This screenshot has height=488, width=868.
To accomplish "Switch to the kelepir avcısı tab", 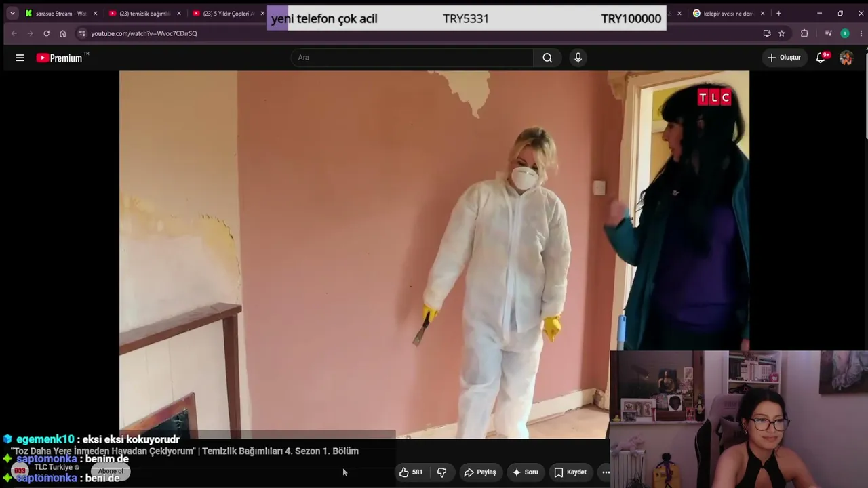I will point(728,14).
